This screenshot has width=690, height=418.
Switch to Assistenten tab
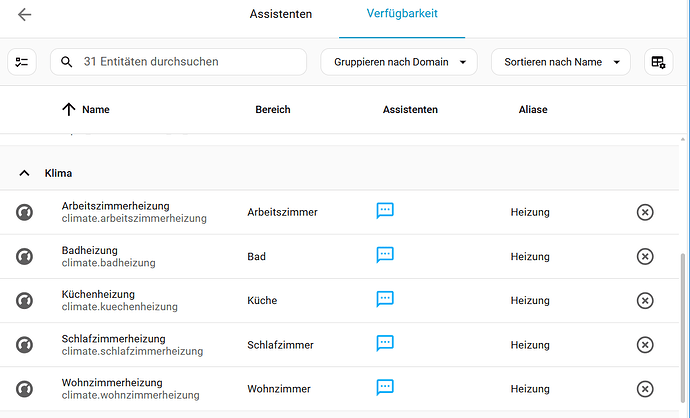281,14
